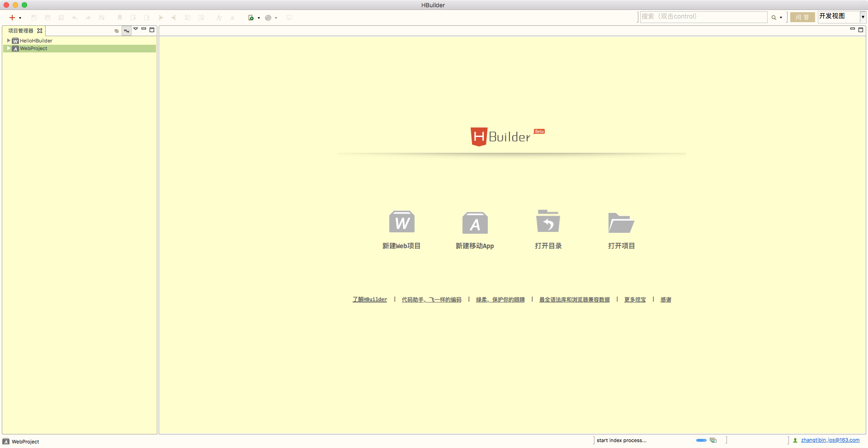This screenshot has height=448, width=868.
Task: Click the WebProject label in the status bar
Action: click(x=25, y=442)
